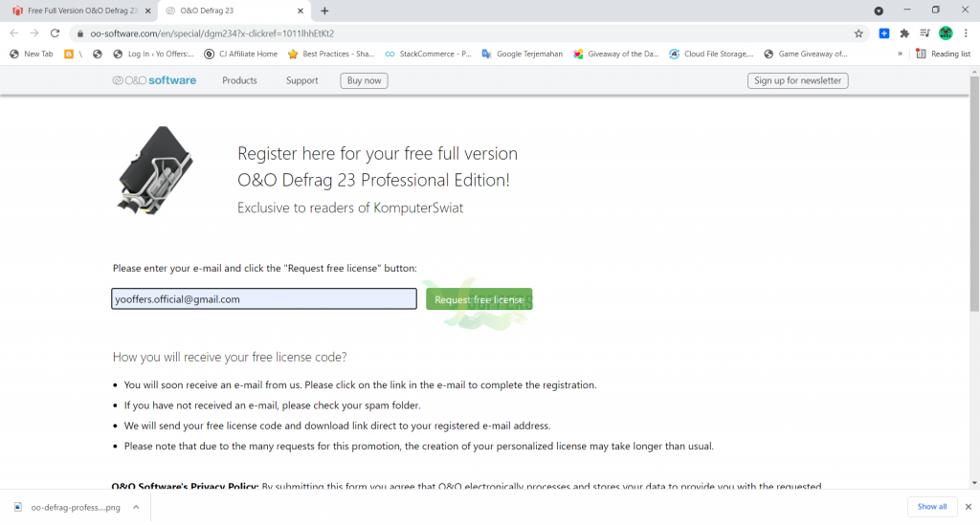Click the Chrome tab search dropdown icon
The height and width of the screenshot is (525, 980).
[x=879, y=11]
